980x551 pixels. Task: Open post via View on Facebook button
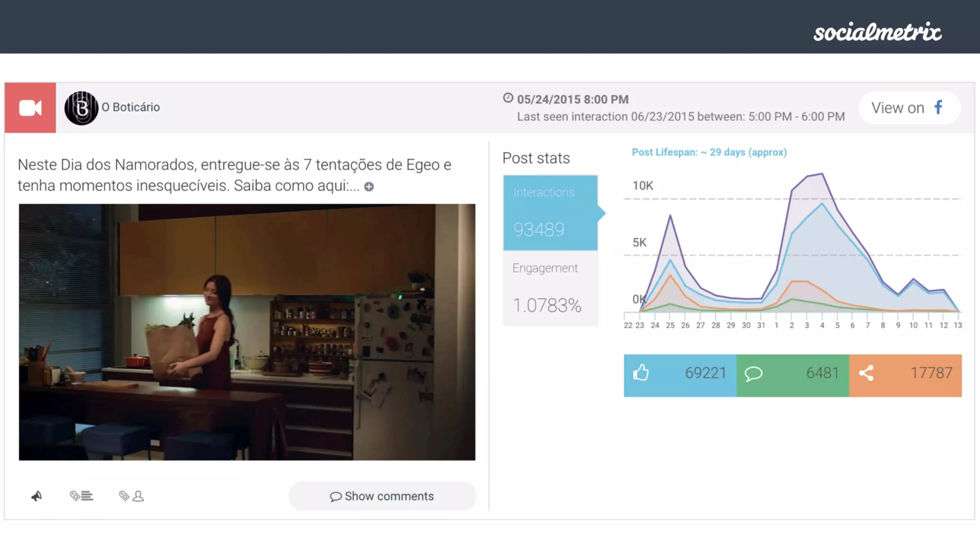(x=909, y=108)
